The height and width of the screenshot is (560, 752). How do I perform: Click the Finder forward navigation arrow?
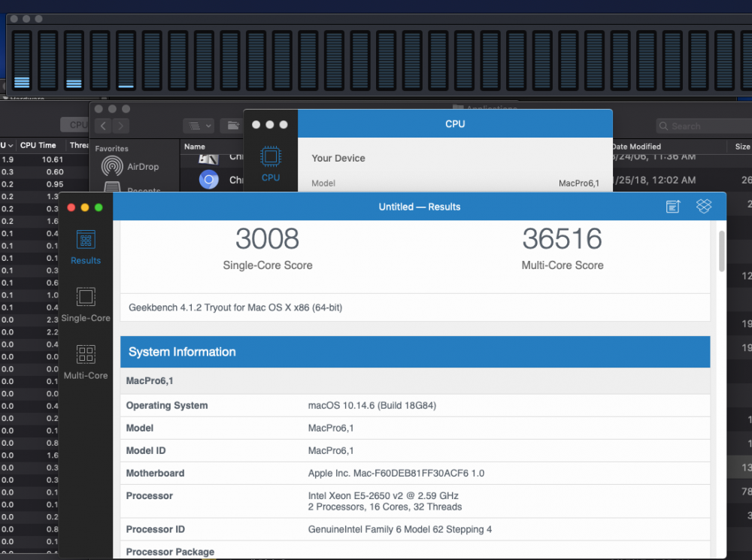[121, 126]
